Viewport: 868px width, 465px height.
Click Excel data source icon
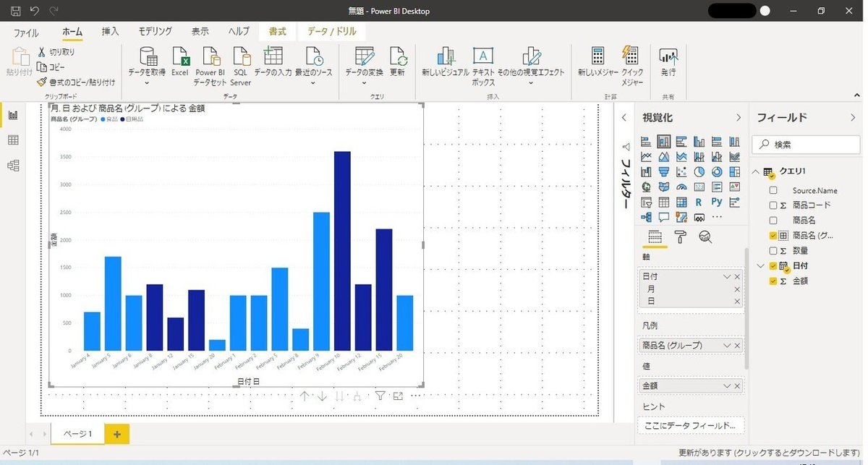click(179, 56)
